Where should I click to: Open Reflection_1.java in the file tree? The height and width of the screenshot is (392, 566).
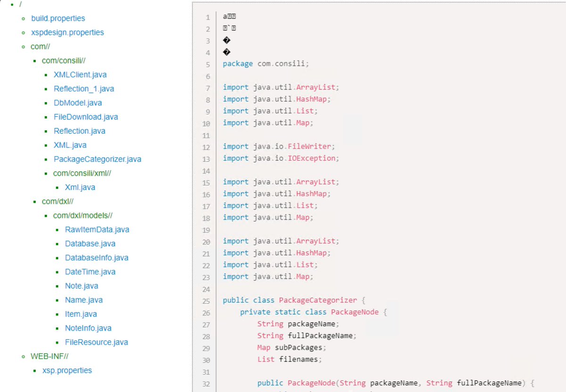pos(84,89)
